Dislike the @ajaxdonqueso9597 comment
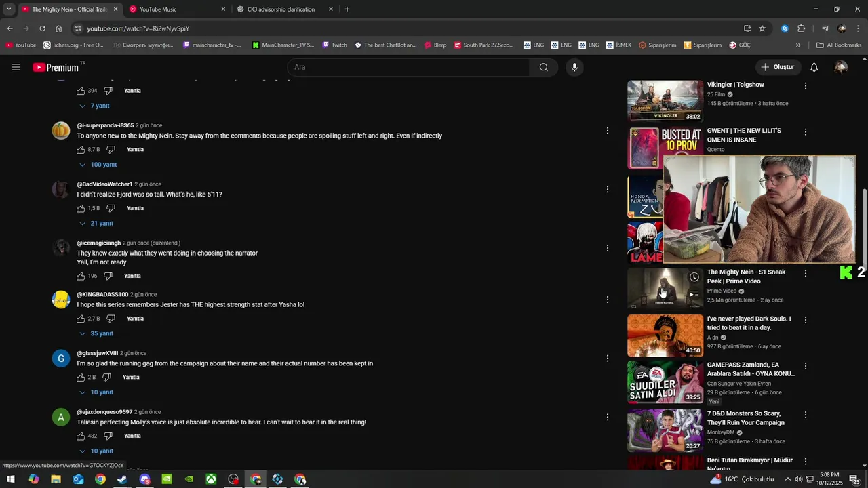The width and height of the screenshot is (868, 488). pyautogui.click(x=108, y=436)
